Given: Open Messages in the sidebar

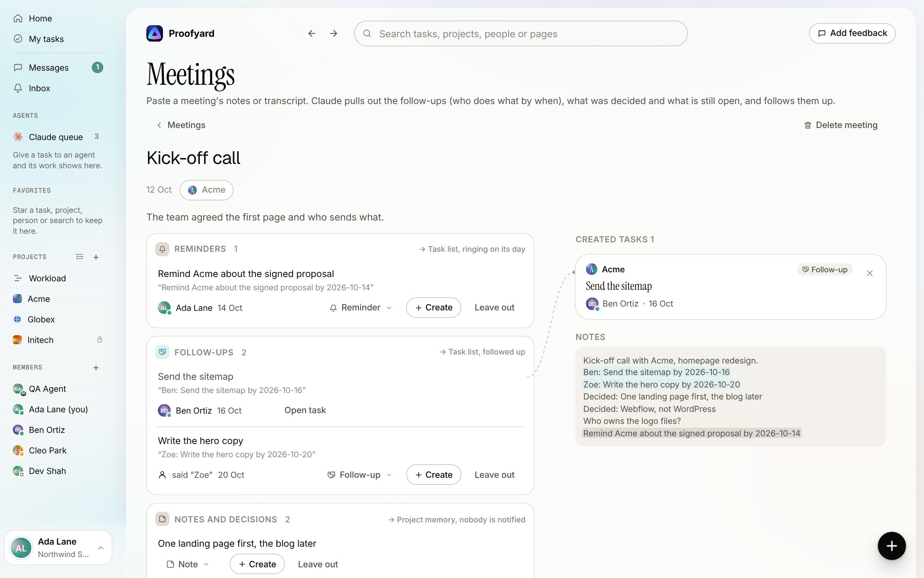Looking at the screenshot, I should [58, 68].
